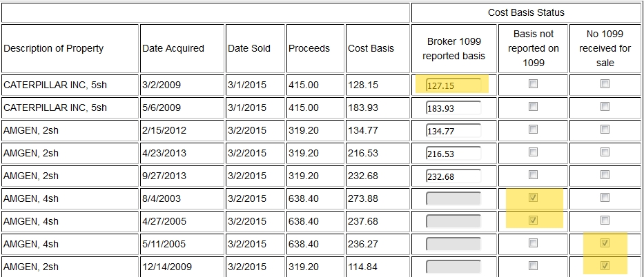Click the broker basis field showing 183.93

pyautogui.click(x=453, y=108)
